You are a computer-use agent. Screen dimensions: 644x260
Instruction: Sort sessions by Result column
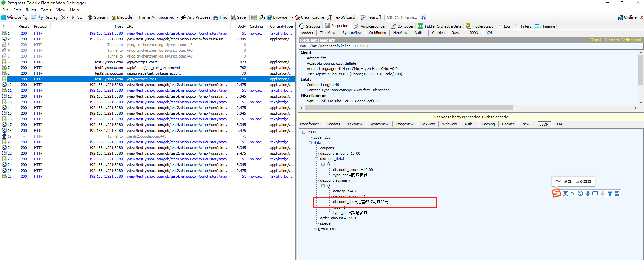(x=24, y=26)
